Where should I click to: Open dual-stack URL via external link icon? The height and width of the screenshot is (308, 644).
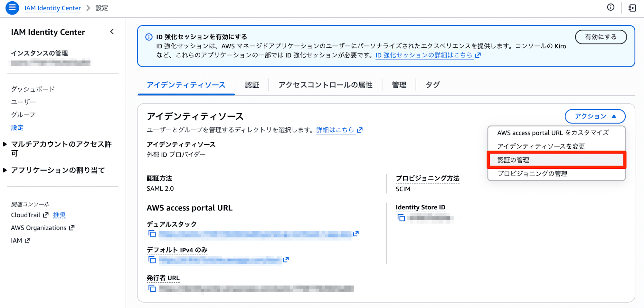356,233
